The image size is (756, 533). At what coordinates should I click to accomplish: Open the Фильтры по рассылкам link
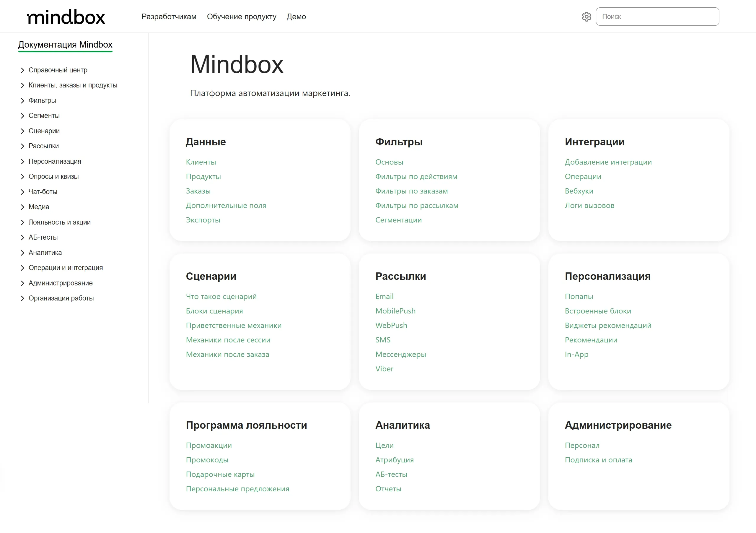point(416,206)
